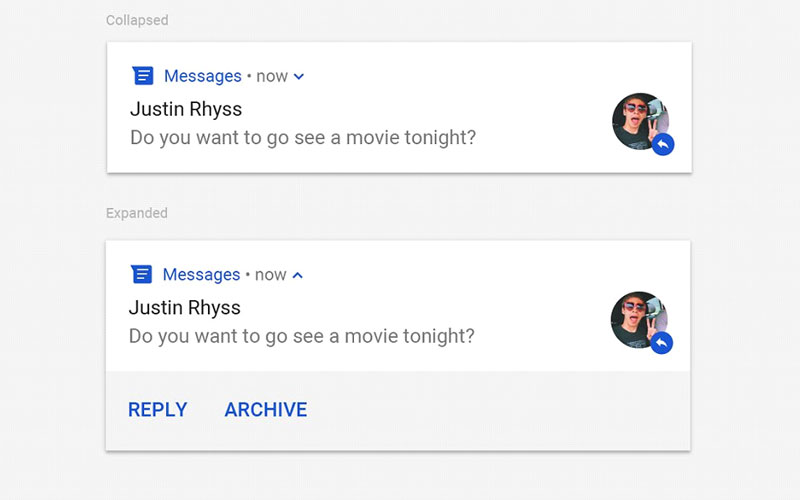Image resolution: width=800 pixels, height=500 pixels.
Task: Click the Messages icon in the collapsed notification
Action: tap(143, 76)
